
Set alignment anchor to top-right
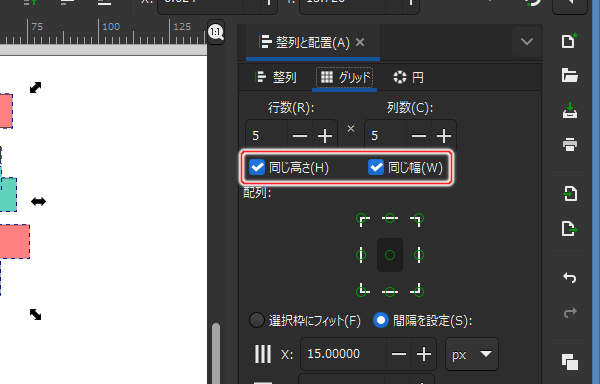pos(417,220)
